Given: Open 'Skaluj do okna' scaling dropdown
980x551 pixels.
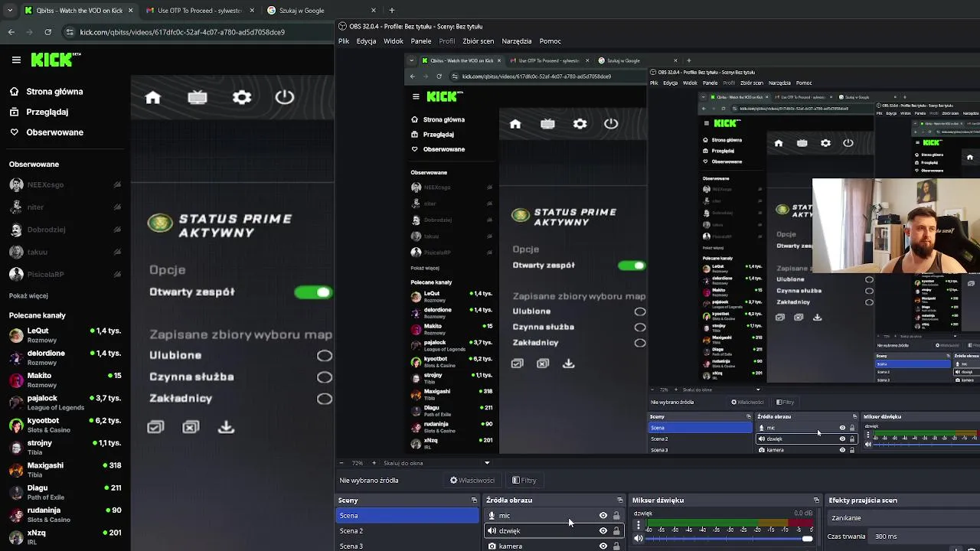Looking at the screenshot, I should 437,463.
